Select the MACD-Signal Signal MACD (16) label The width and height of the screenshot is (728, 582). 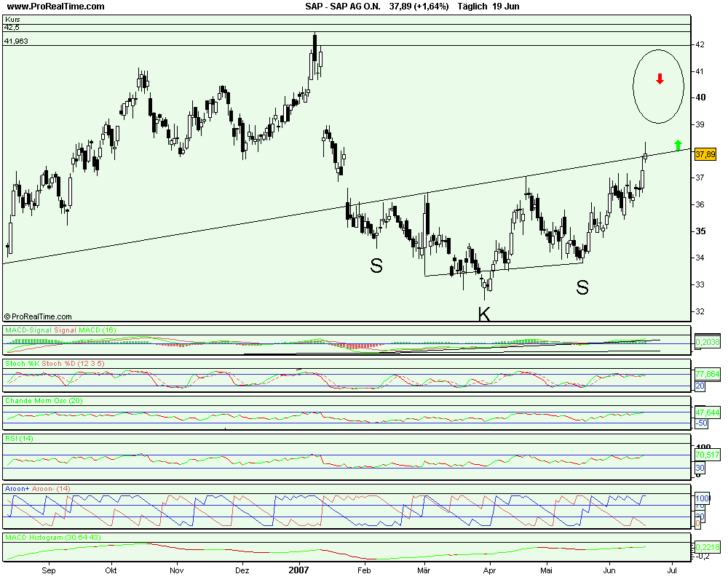[x=60, y=330]
